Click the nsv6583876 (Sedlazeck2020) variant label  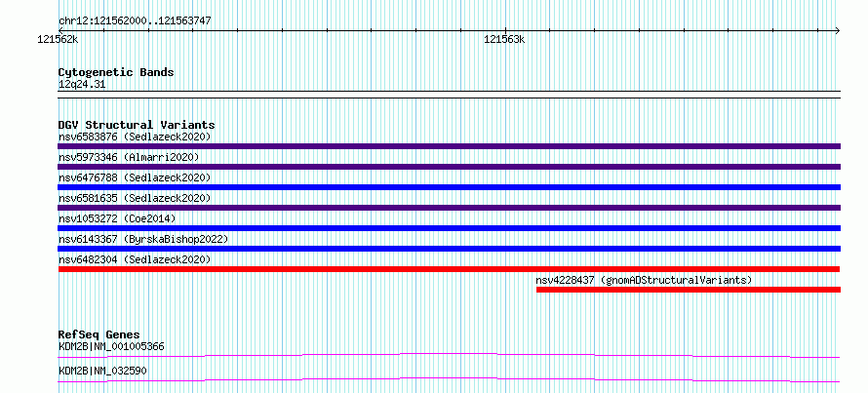(135, 137)
